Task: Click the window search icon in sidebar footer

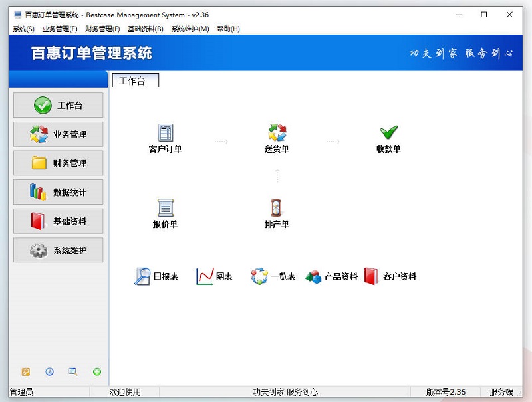Action: 73,372
